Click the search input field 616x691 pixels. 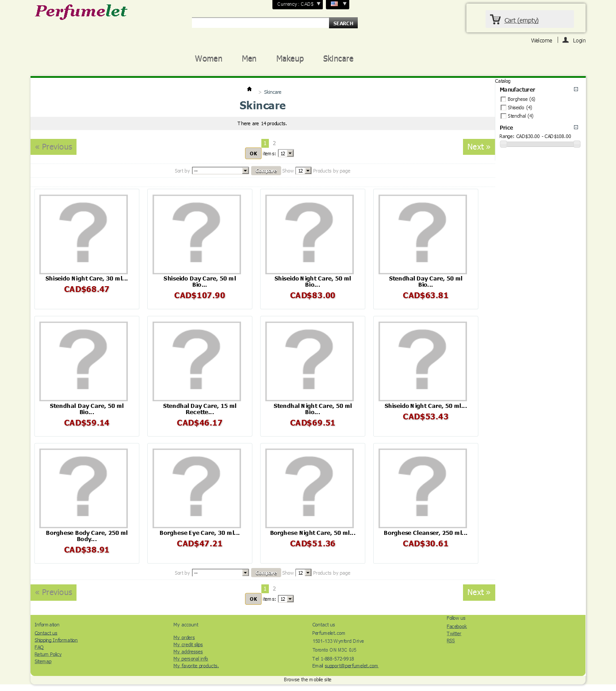260,23
